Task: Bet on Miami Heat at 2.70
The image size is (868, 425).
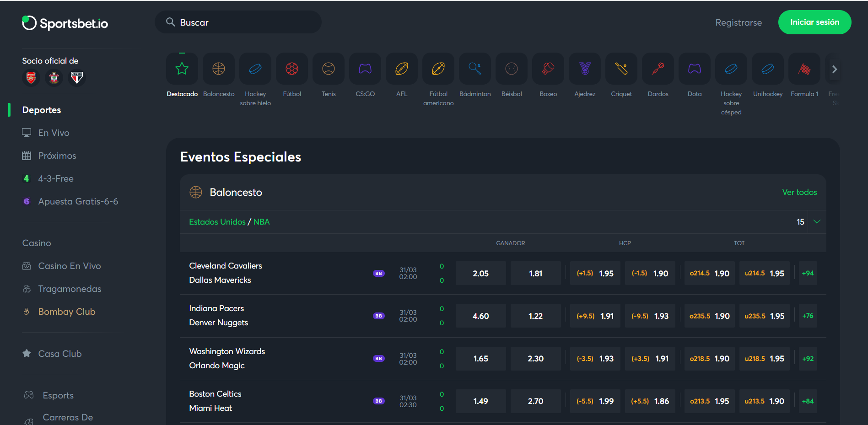Action: (x=535, y=401)
